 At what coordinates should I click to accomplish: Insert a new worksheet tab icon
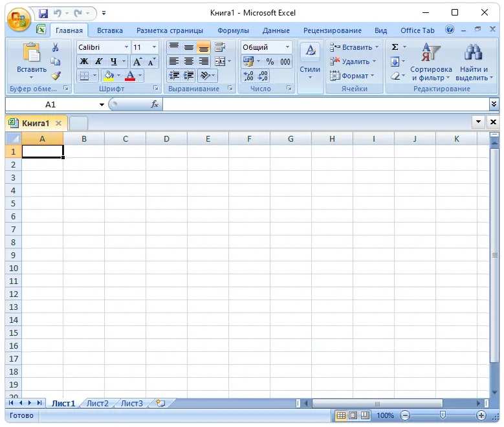pos(160,403)
